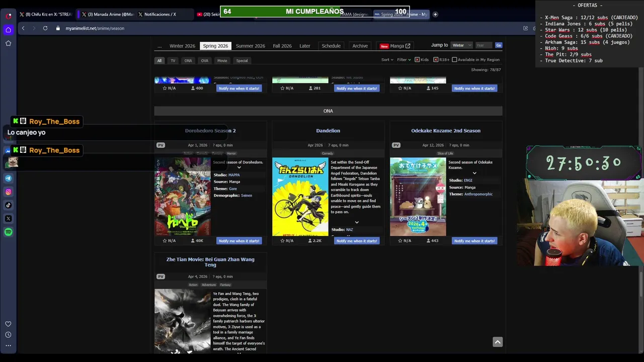Open the Dandelion title link

click(328, 131)
